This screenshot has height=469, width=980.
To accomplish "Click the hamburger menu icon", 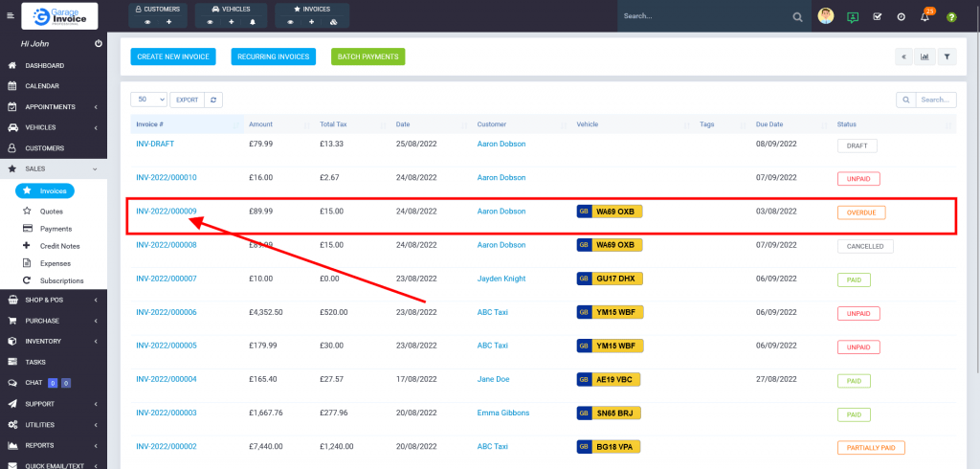I will pos(11,16).
